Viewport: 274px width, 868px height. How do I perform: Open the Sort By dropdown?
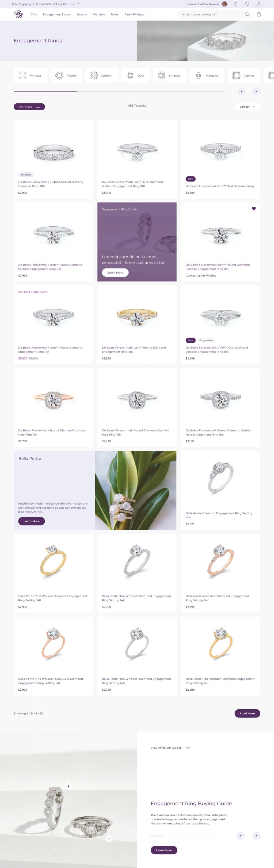point(247,107)
